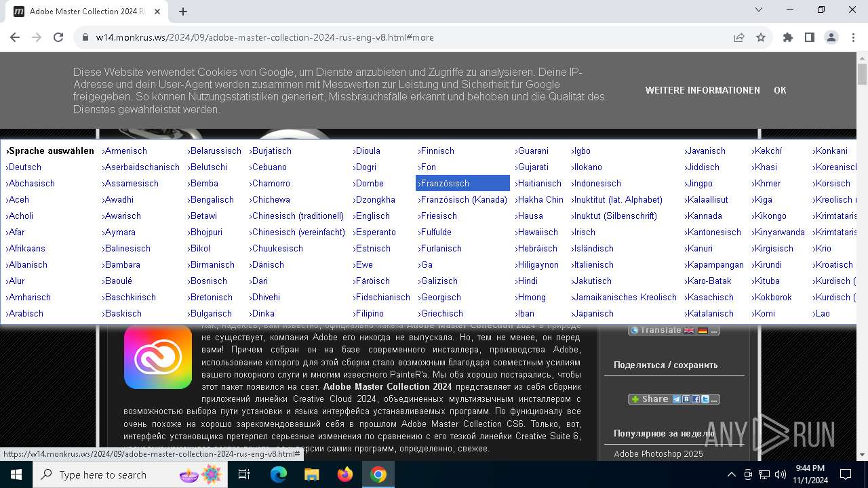The image size is (868, 488).
Task: Click the Chrome icon on taskbar
Action: 378,474
